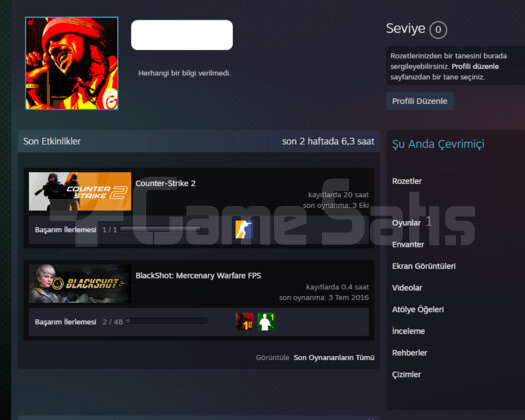525x420 pixels.
Task: Open the bold 'Profili düzenle' link in the badge text
Action: pos(475,66)
